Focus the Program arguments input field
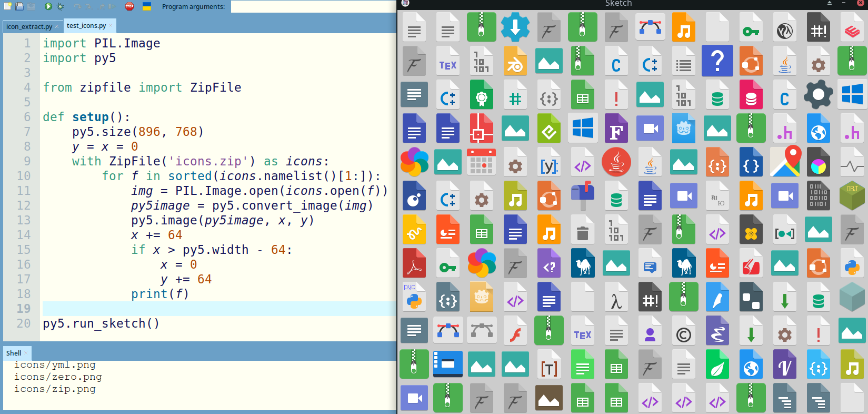The image size is (868, 414). coord(313,6)
